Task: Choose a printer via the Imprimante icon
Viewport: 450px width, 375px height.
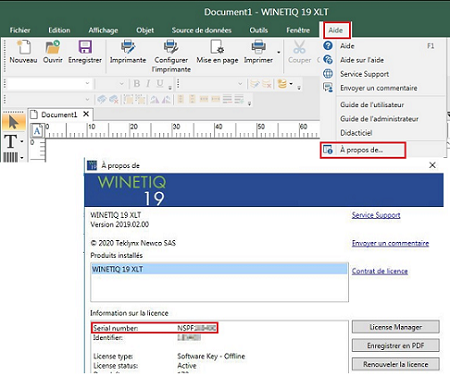Action: point(128,47)
